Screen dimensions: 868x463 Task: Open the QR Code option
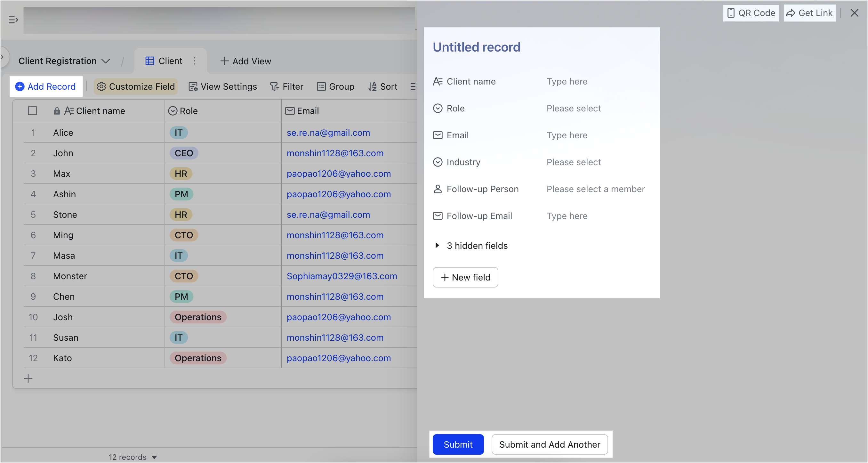(x=751, y=13)
